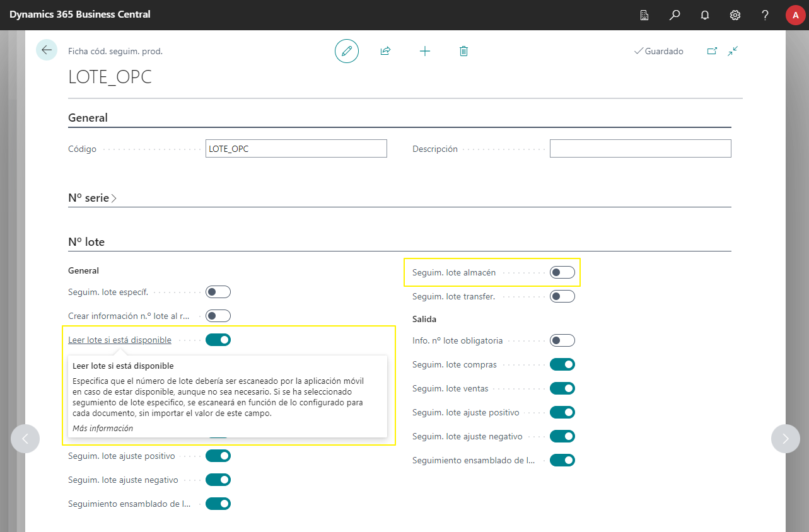Toggle left column Seguimiento ensamblado switch
Screen dimensions: 809x532
(x=218, y=504)
